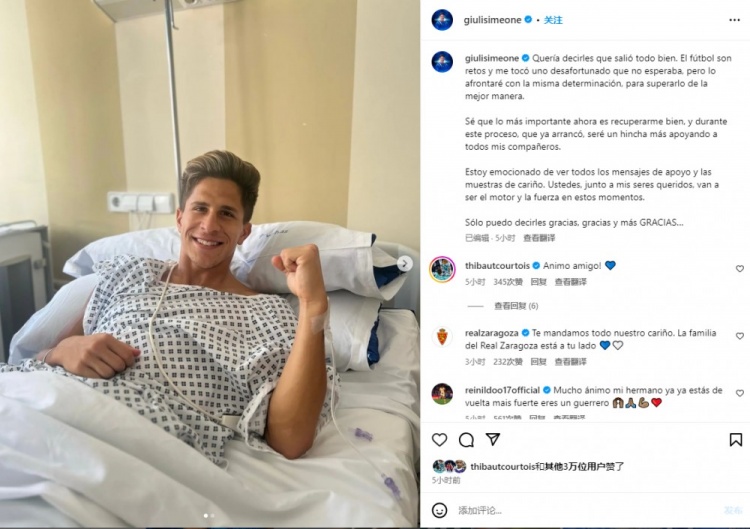Like thibautcourtois's comment with small heart
The height and width of the screenshot is (529, 750).
(x=739, y=269)
